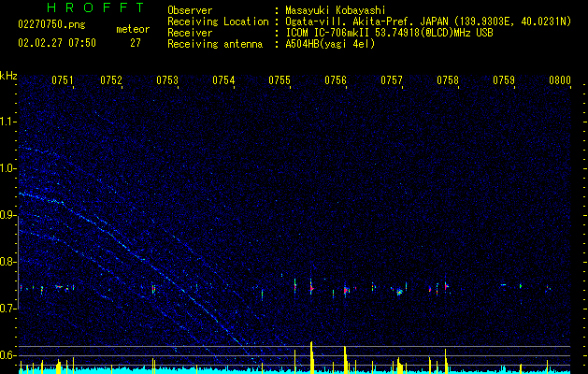Click the 0.9 frequency axis label

click(8, 215)
